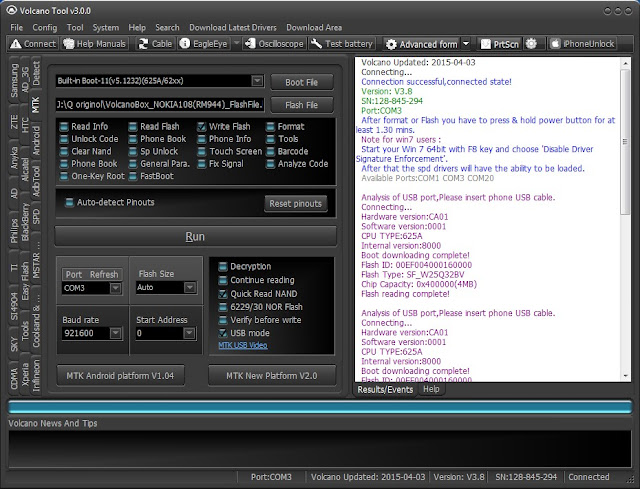Click MTK Android platform V1.04 button
The width and height of the screenshot is (640, 489).
point(120,376)
